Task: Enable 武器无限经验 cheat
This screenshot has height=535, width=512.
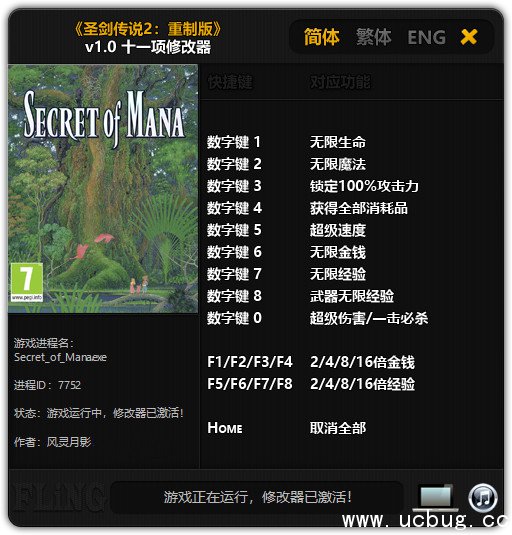Action: point(352,296)
